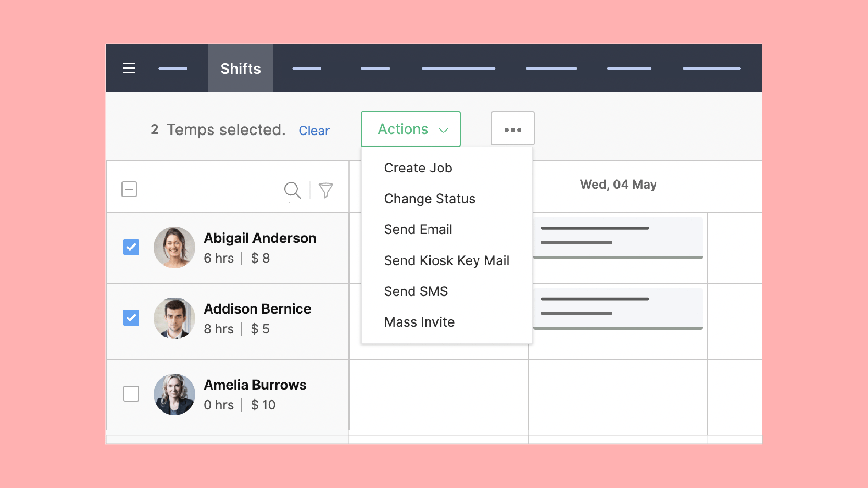Open the hamburger navigation menu

pyautogui.click(x=128, y=68)
